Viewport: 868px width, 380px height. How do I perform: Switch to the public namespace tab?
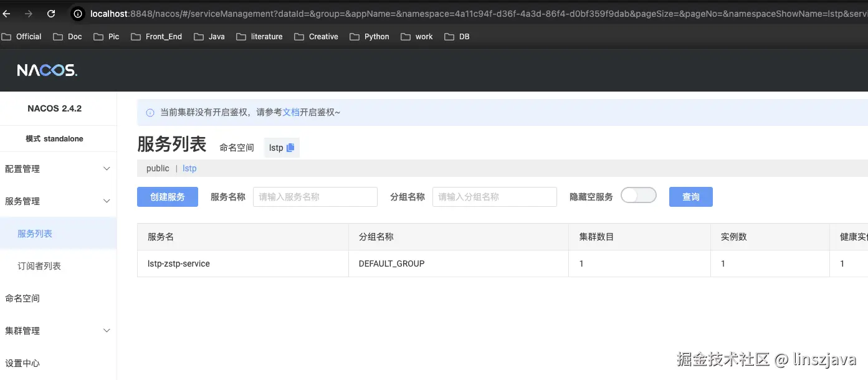(158, 168)
